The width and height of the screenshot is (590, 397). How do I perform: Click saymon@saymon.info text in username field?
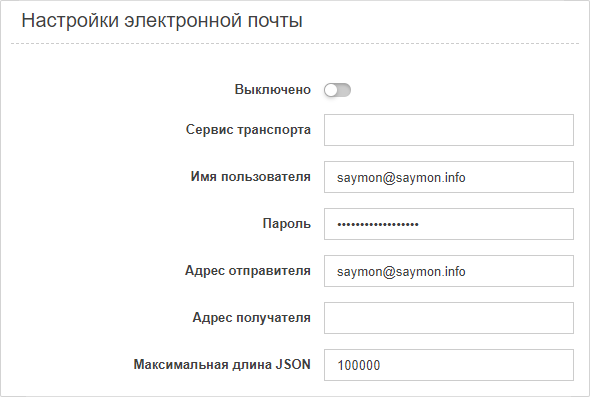click(x=401, y=178)
